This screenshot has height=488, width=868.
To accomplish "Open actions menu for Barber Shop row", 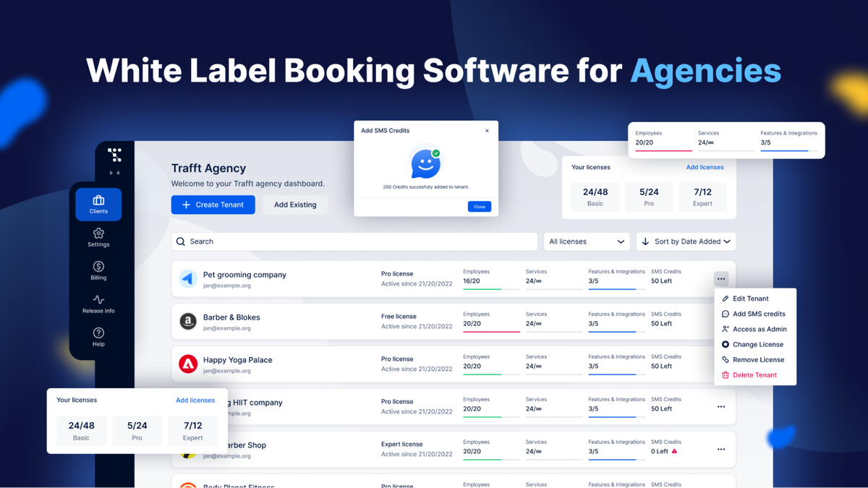I will tap(720, 449).
